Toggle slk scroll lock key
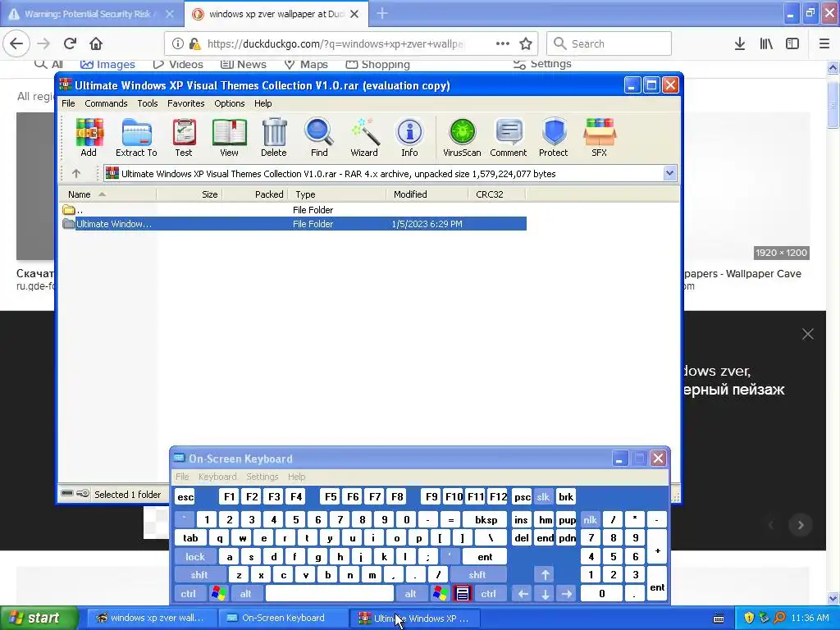 pos(543,497)
